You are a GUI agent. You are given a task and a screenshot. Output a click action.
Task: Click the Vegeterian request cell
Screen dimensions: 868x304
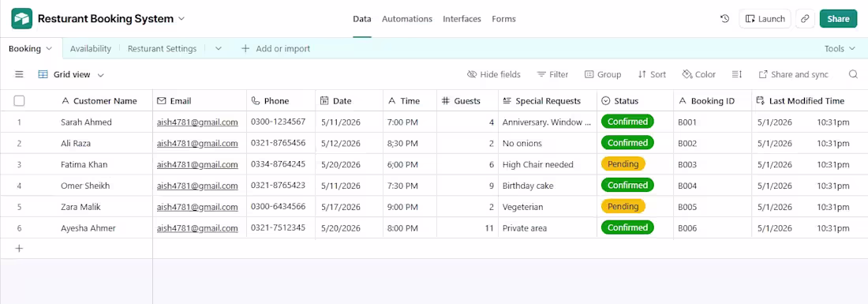(x=548, y=207)
